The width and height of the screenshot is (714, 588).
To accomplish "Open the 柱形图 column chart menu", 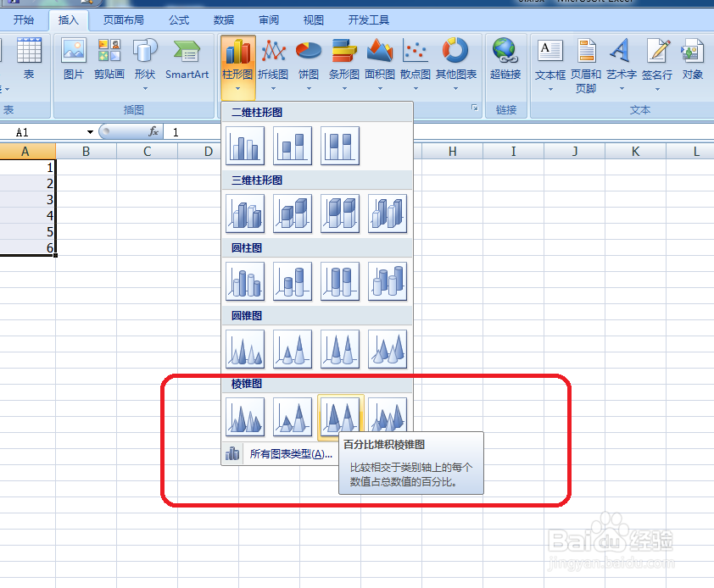I will 237,66.
